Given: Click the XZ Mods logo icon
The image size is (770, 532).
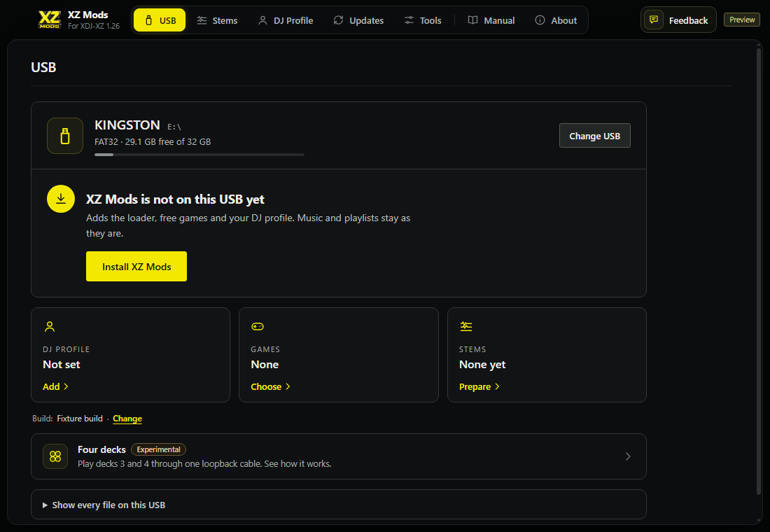Looking at the screenshot, I should pos(50,20).
